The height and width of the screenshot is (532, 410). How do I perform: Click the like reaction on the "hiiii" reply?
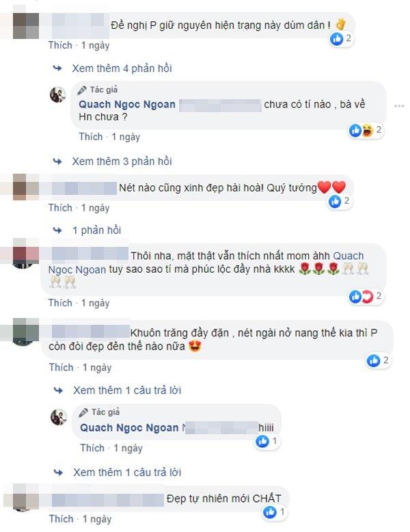pyautogui.click(x=262, y=442)
